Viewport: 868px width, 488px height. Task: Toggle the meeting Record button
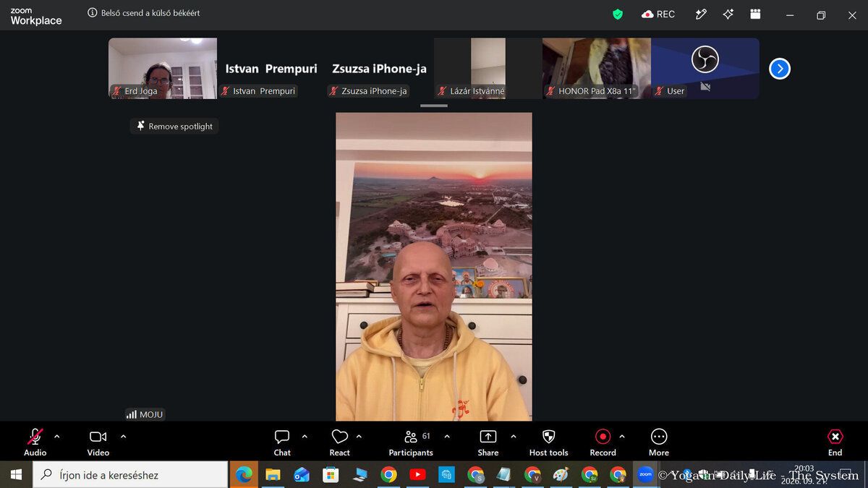(603, 442)
